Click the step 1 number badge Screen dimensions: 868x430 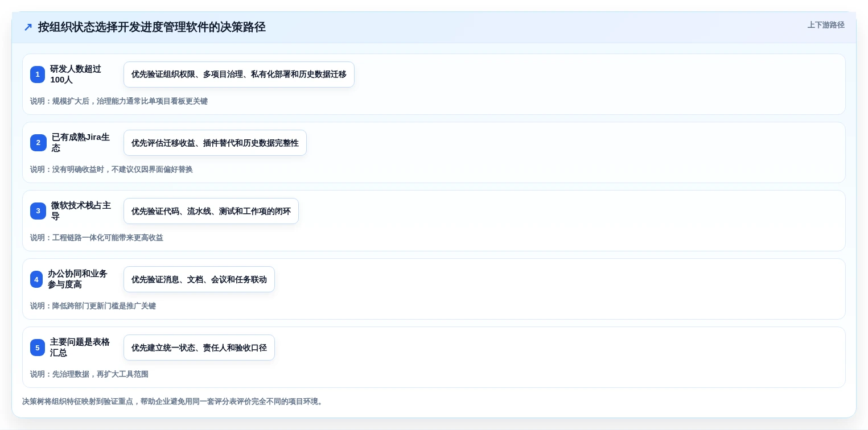coord(38,75)
